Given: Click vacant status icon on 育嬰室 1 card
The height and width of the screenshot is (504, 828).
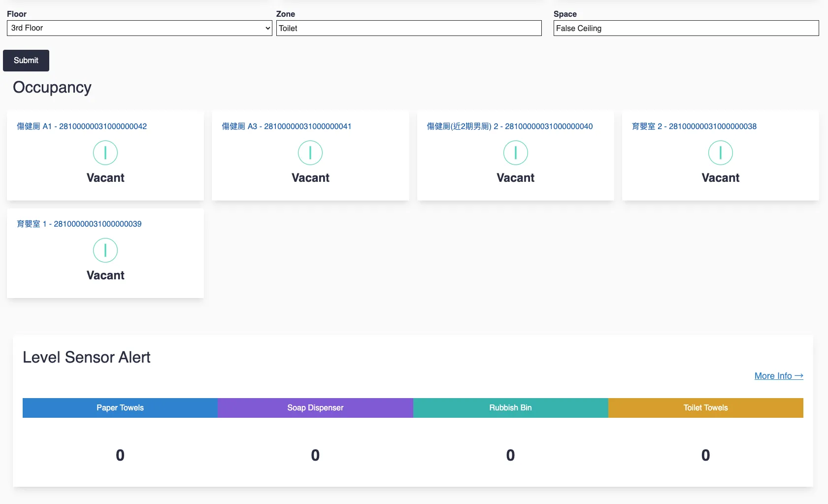Looking at the screenshot, I should coord(105,250).
